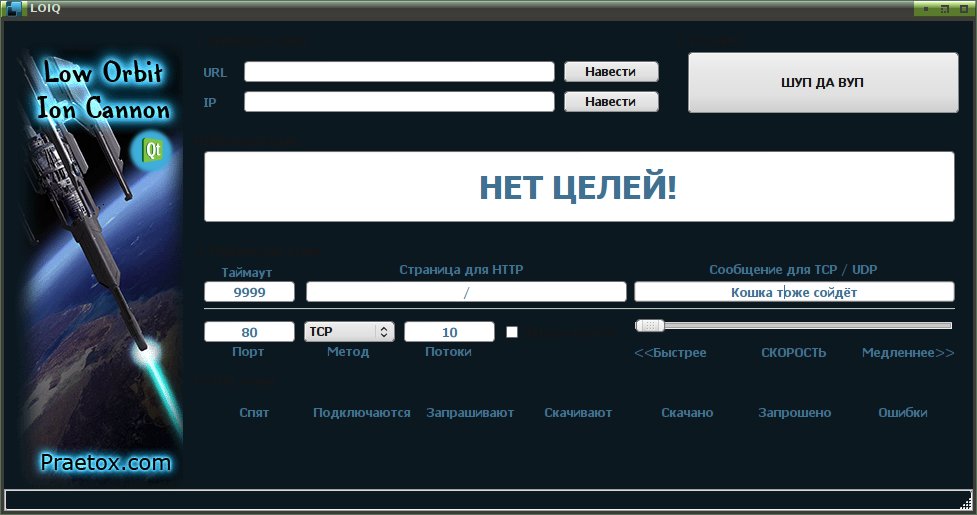The image size is (977, 515).
Task: Click the Таймаут label
Action: (x=247, y=272)
